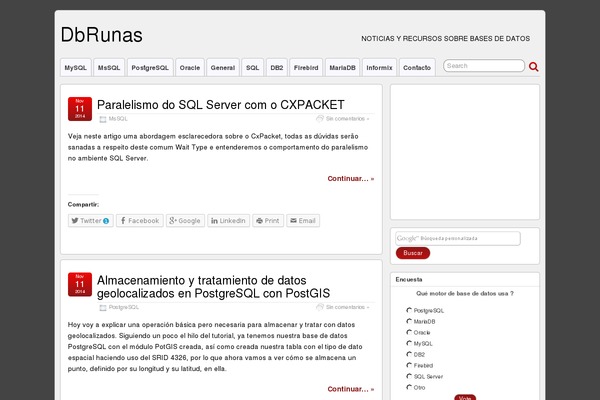
Task: Open the Oracle menu tab
Action: (x=190, y=67)
